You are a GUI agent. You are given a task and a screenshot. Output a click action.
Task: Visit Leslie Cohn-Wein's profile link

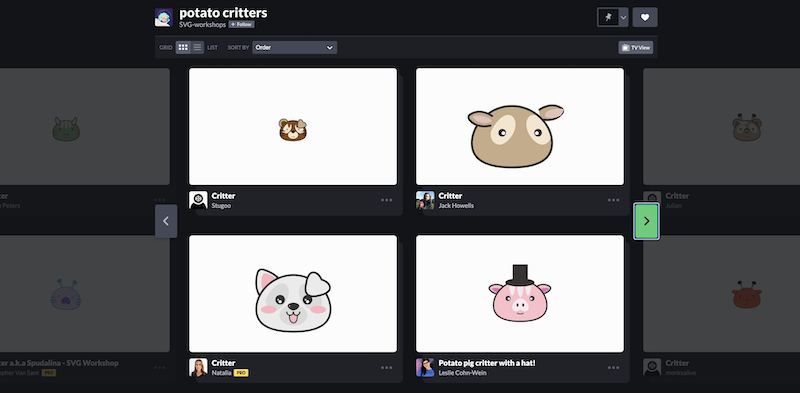click(x=462, y=373)
